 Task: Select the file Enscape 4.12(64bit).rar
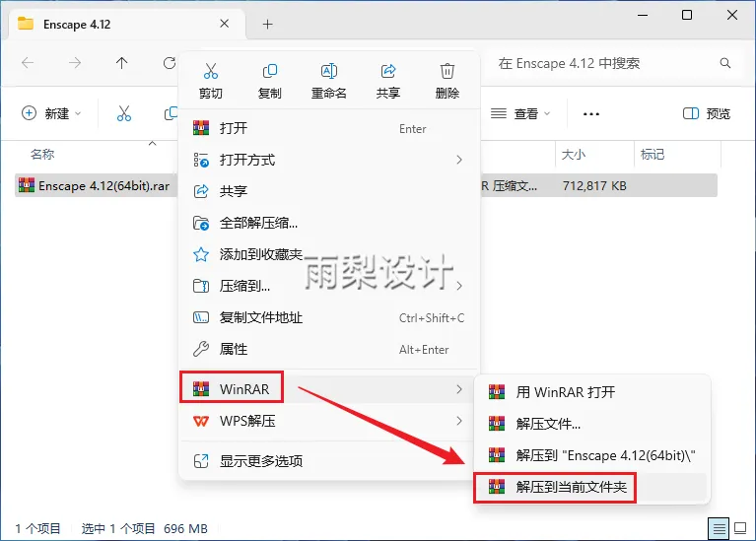click(x=94, y=185)
